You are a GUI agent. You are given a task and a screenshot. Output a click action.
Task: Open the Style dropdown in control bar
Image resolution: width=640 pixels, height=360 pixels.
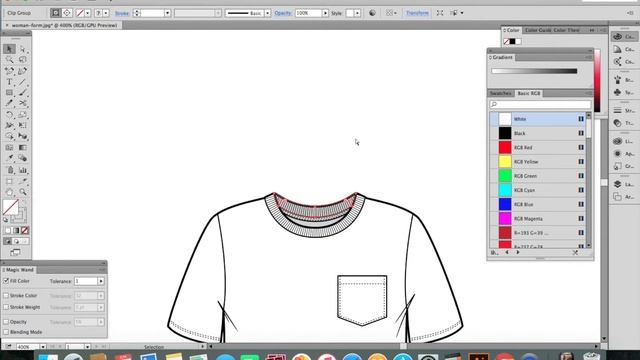358,13
